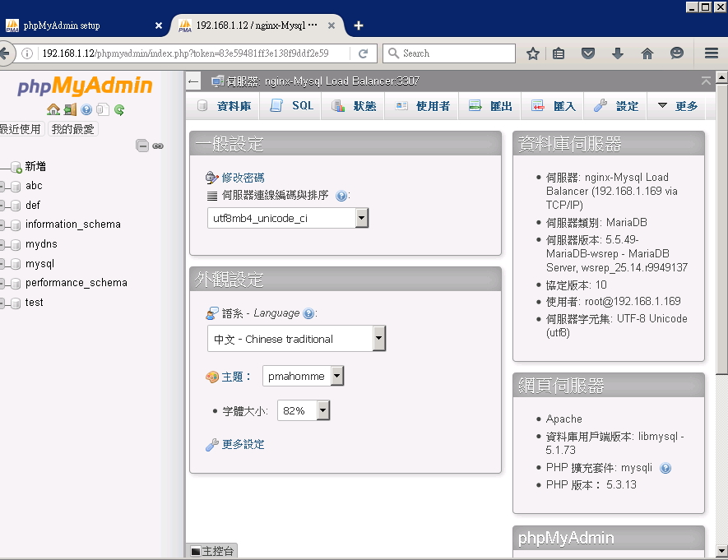Close the 192.168.1.12 nginx-Mysql browser tab

click(332, 25)
